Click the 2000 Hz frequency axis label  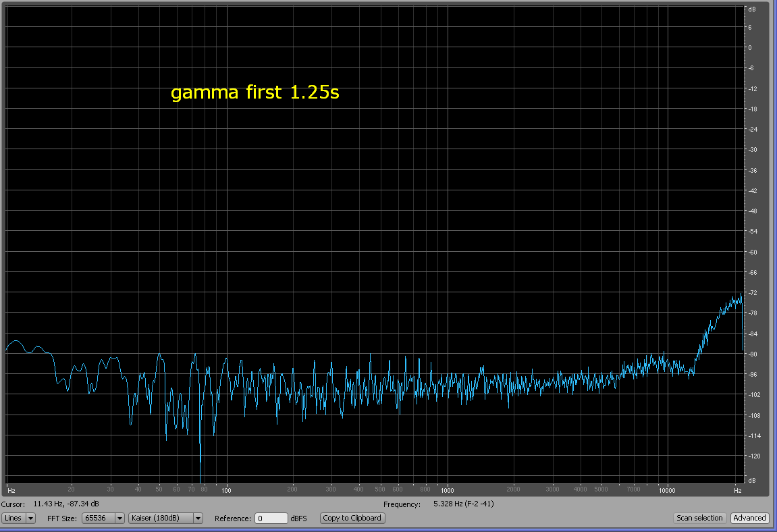coord(513,489)
